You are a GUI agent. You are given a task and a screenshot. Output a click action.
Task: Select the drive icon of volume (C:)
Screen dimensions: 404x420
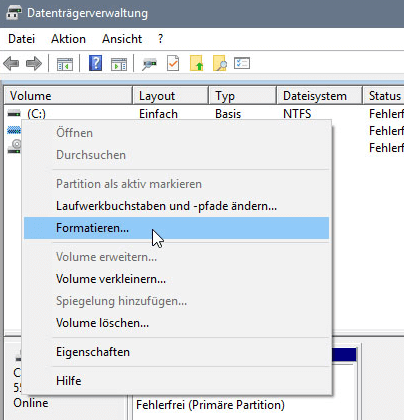(14, 114)
